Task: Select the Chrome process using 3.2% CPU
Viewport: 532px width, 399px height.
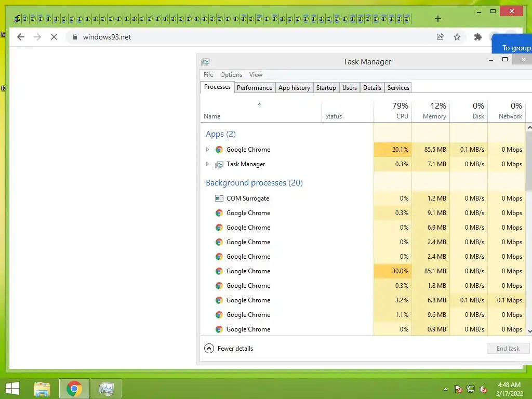Action: [x=363, y=300]
